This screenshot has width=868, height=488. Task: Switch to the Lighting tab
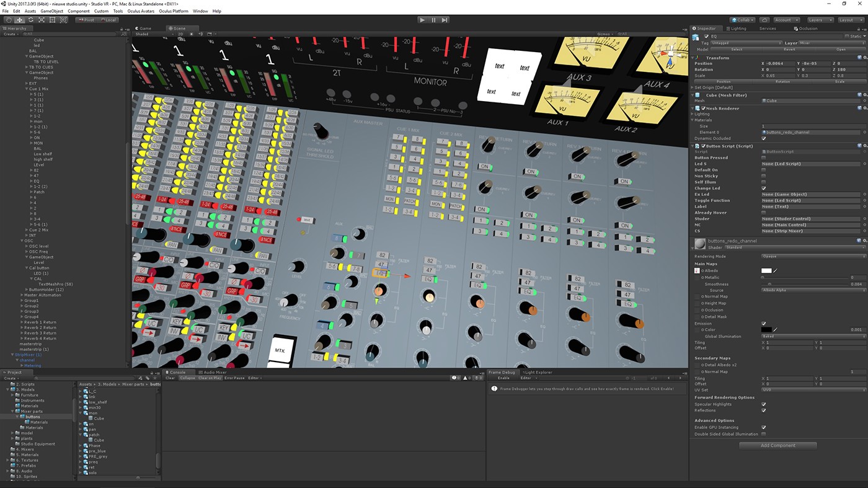tap(738, 28)
